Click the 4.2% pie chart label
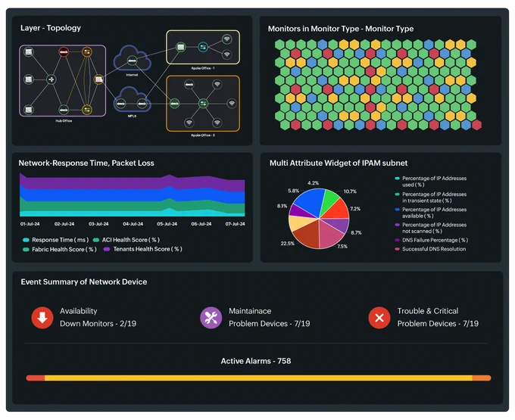515x420 pixels. pyautogui.click(x=313, y=183)
